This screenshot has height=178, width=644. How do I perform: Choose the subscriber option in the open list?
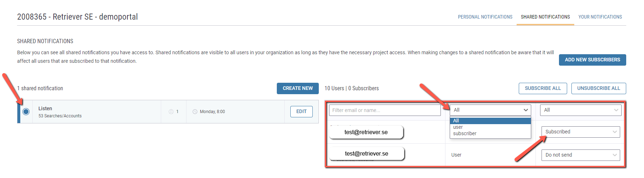tap(465, 133)
